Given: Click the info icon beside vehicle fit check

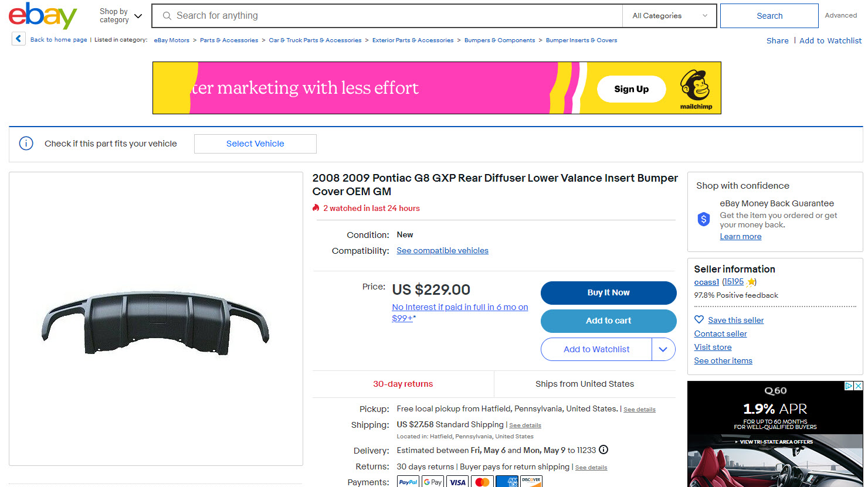Looking at the screenshot, I should coord(26,144).
